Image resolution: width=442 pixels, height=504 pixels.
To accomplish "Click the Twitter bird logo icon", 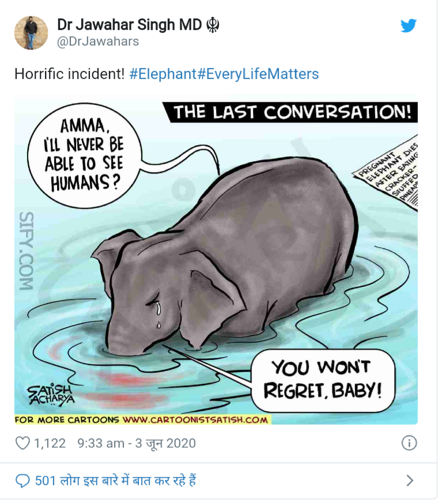I will 409,25.
